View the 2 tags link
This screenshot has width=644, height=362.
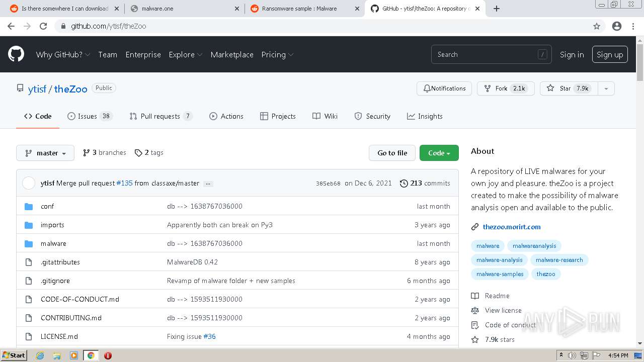tap(149, 152)
